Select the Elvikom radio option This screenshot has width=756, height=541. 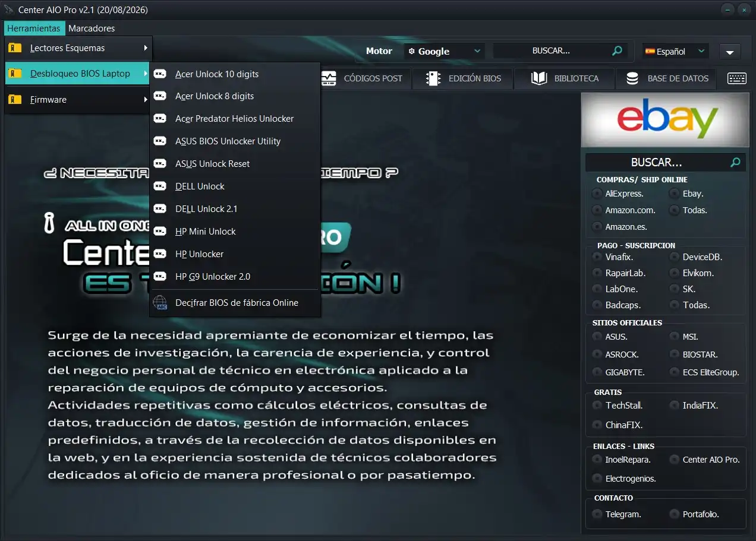674,273
